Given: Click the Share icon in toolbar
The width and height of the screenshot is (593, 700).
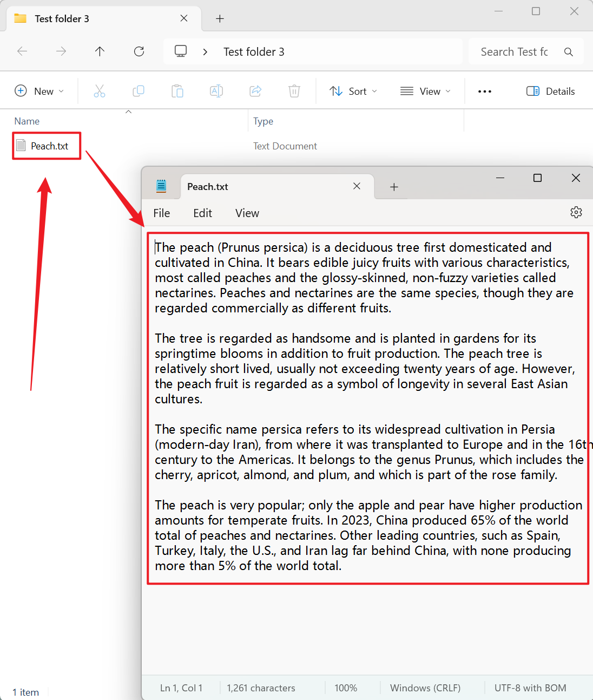Looking at the screenshot, I should click(255, 91).
